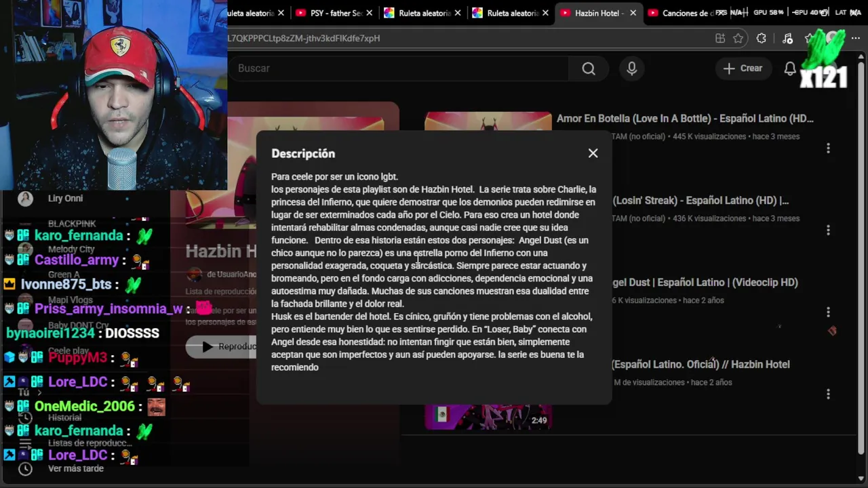This screenshot has width=868, height=488.
Task: Click the Ver más tarde clock icon
Action: [25, 468]
